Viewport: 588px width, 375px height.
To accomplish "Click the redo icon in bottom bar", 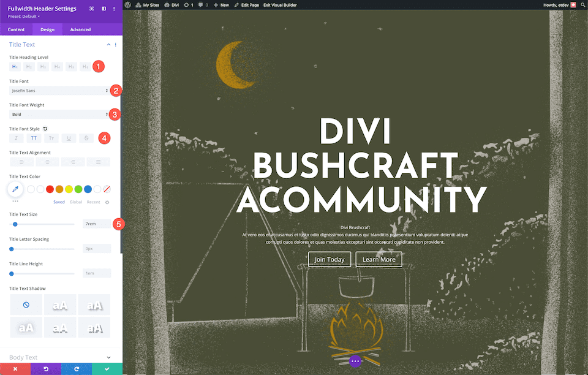I will 76,368.
